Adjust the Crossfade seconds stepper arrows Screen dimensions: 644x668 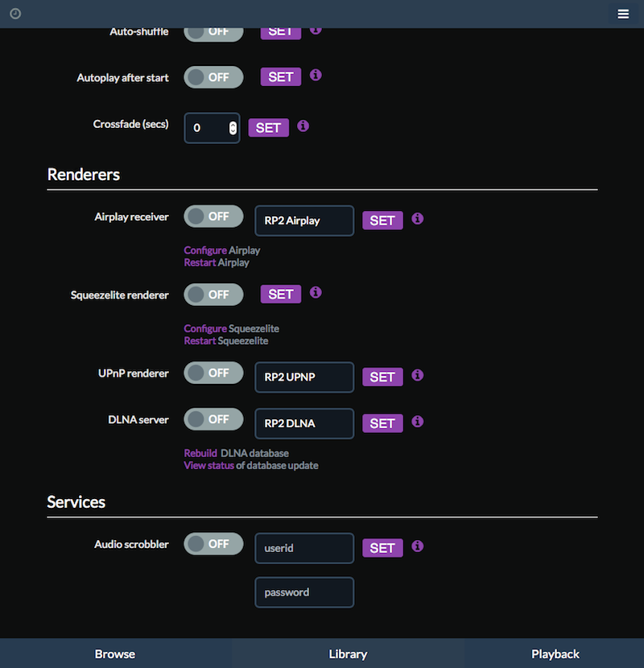click(x=233, y=128)
